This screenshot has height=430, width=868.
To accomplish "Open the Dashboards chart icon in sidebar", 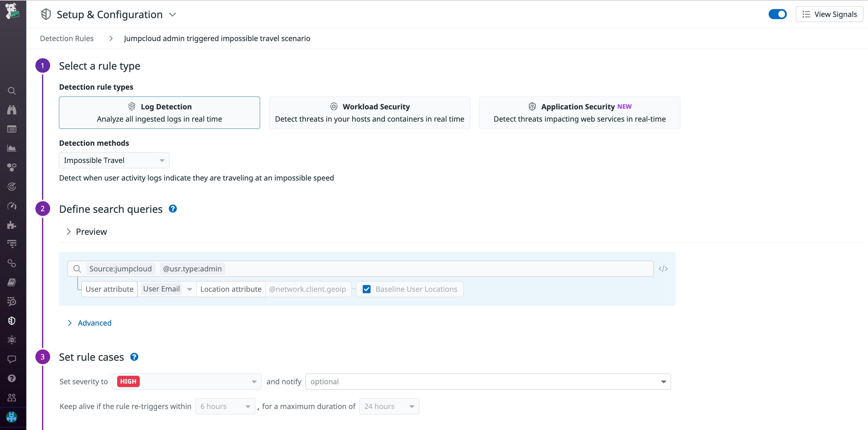I will [x=12, y=148].
